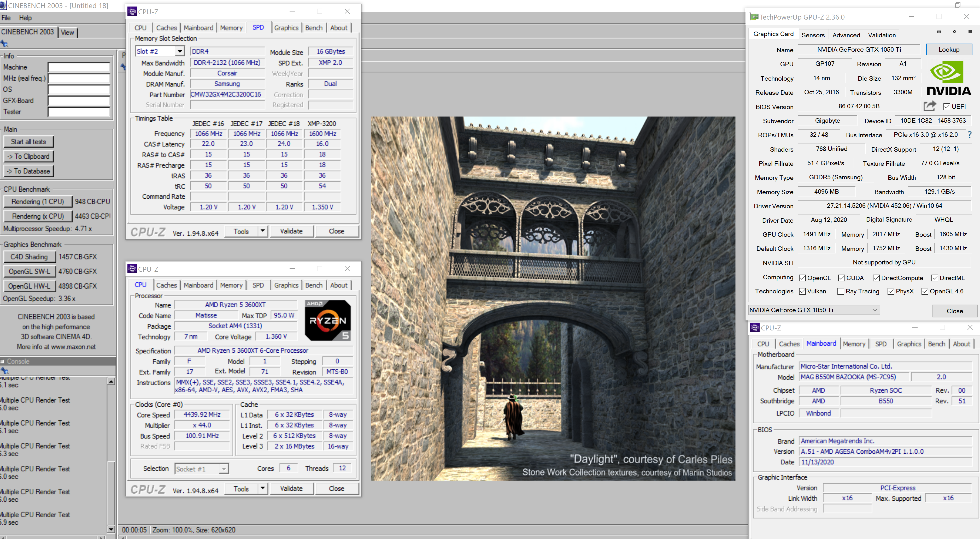Toggle the DirectML checkbox

coord(935,278)
